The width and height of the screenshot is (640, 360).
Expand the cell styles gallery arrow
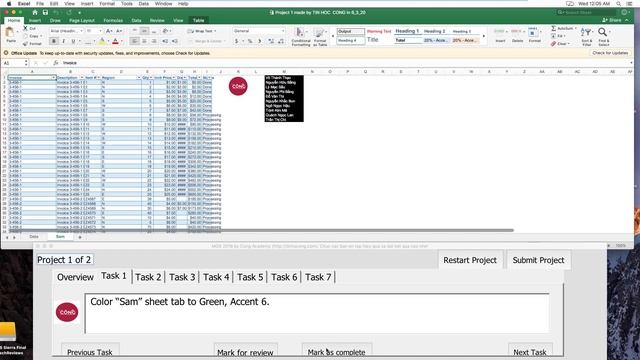(484, 36)
